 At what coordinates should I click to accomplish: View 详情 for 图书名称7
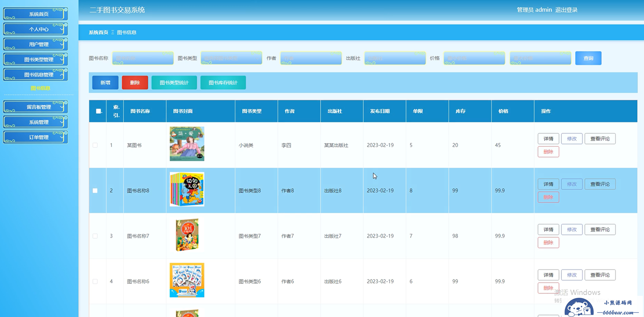pyautogui.click(x=548, y=229)
